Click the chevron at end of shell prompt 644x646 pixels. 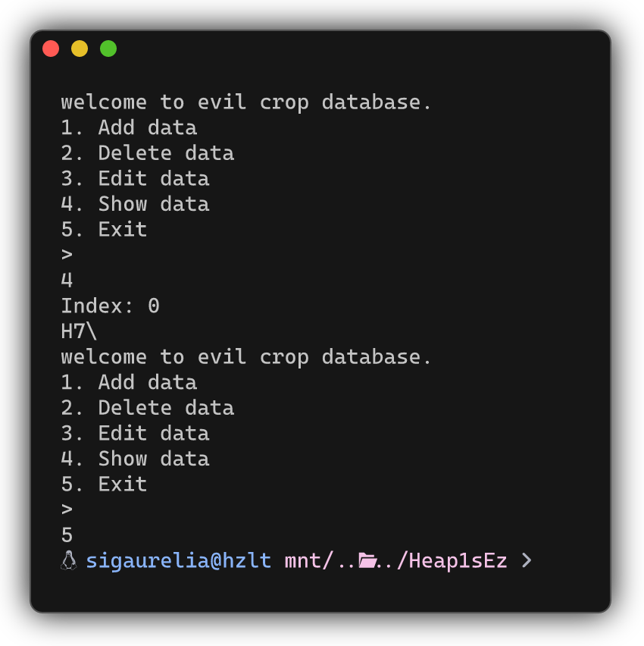pyautogui.click(x=527, y=561)
